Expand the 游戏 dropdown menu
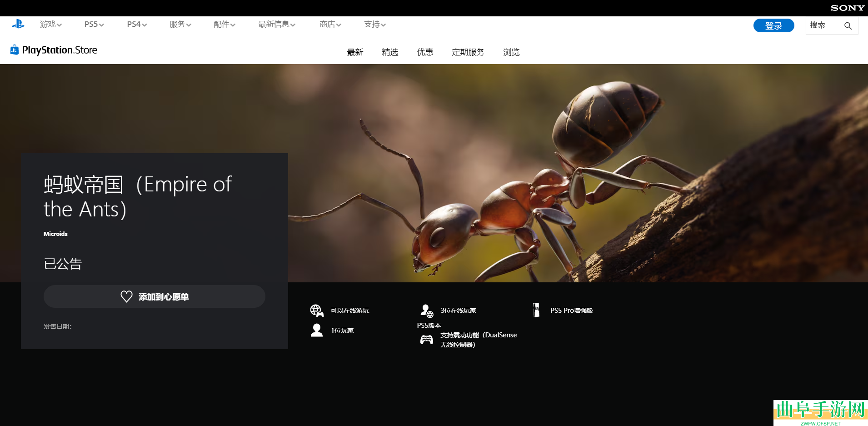Screen dimensions: 868x426 click(x=50, y=25)
